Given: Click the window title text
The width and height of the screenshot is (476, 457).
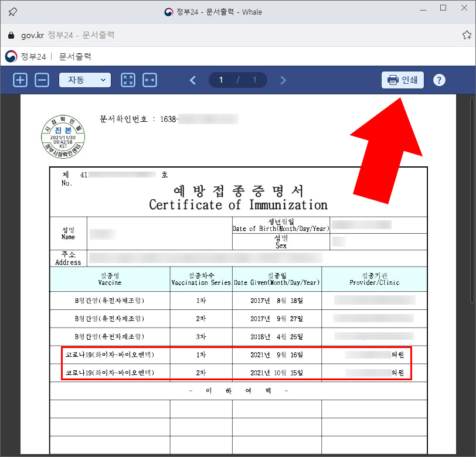Looking at the screenshot, I should tap(219, 12).
